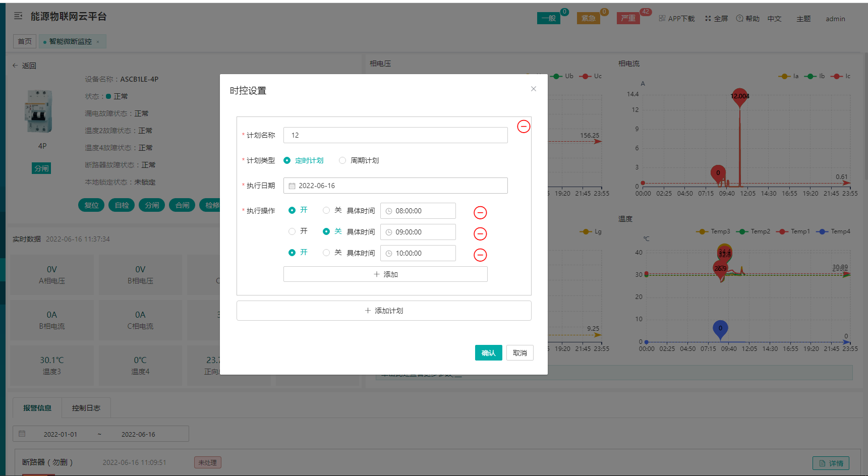The width and height of the screenshot is (868, 476).
Task: Click the 添加计划 button
Action: tap(383, 311)
